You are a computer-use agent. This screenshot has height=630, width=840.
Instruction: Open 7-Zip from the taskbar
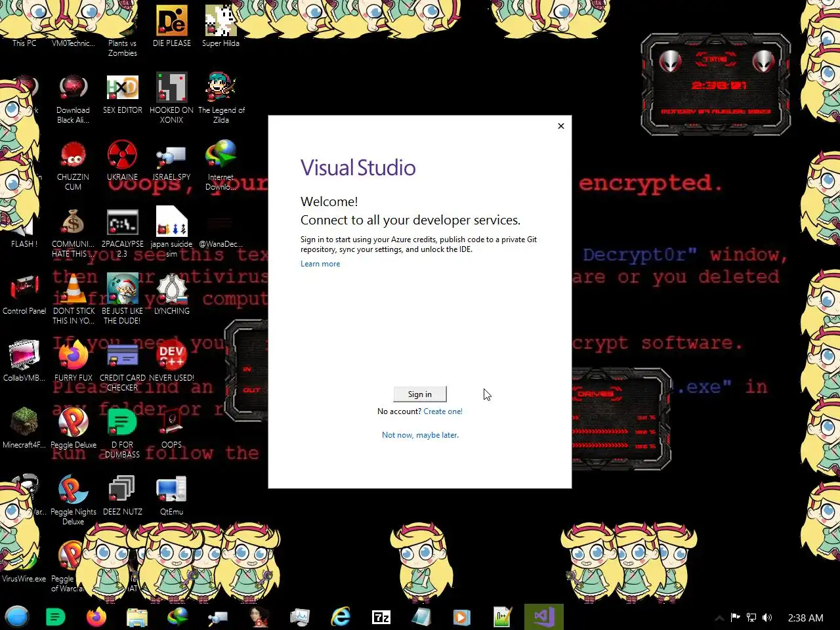click(381, 617)
